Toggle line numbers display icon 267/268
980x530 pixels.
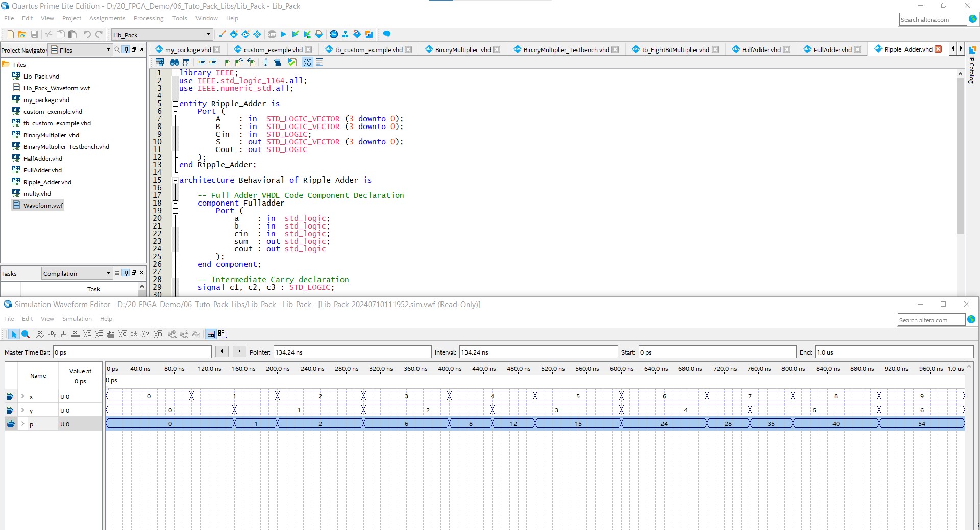(307, 62)
